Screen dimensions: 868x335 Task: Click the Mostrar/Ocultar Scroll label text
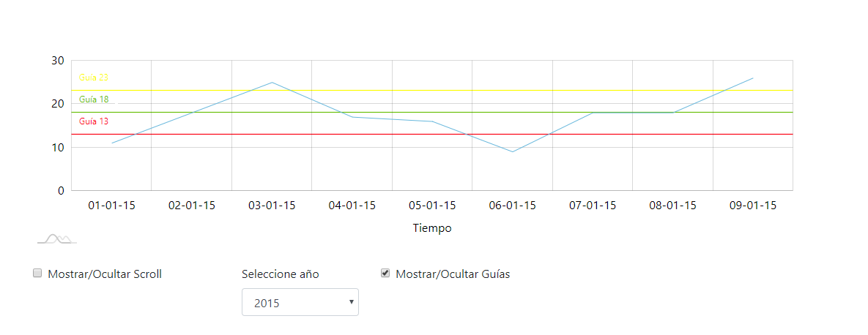tap(105, 274)
